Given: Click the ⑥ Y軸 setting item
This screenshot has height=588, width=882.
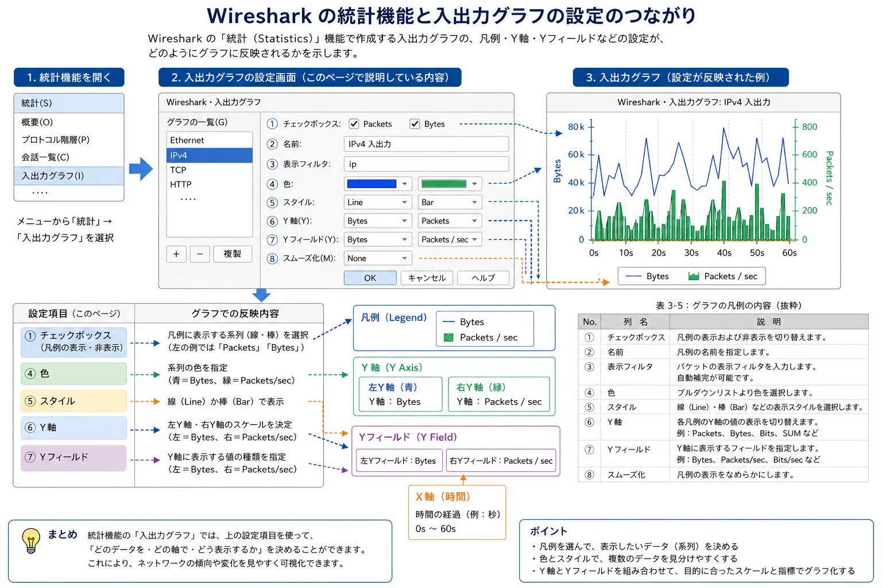Looking at the screenshot, I should tap(74, 428).
